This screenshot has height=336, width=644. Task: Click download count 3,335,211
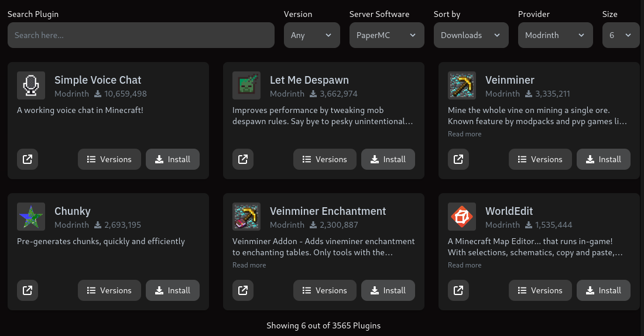553,94
